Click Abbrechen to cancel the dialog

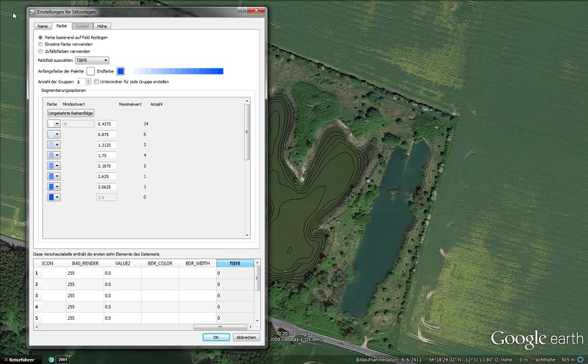pos(246,337)
